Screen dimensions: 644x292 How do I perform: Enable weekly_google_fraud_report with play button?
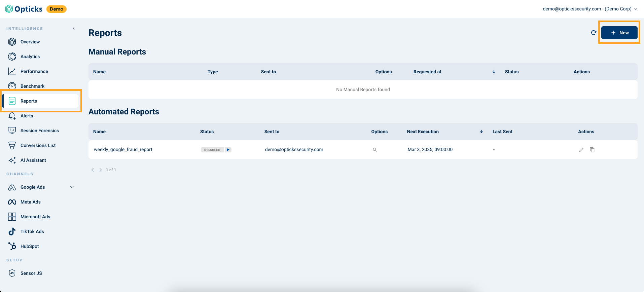(x=228, y=150)
